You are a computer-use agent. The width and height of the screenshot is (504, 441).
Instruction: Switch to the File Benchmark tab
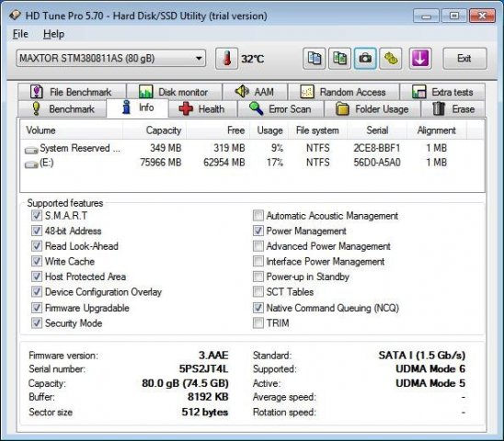pos(72,92)
